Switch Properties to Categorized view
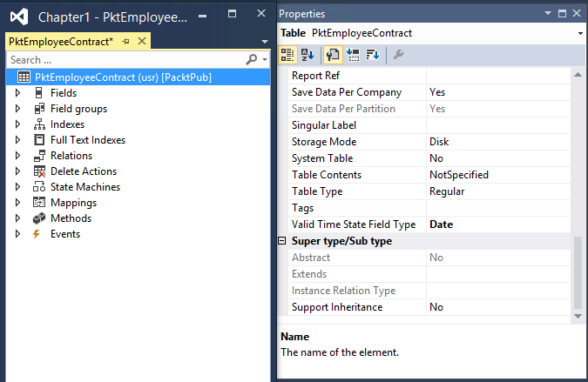Screen dimensions: 588x382 (287, 55)
